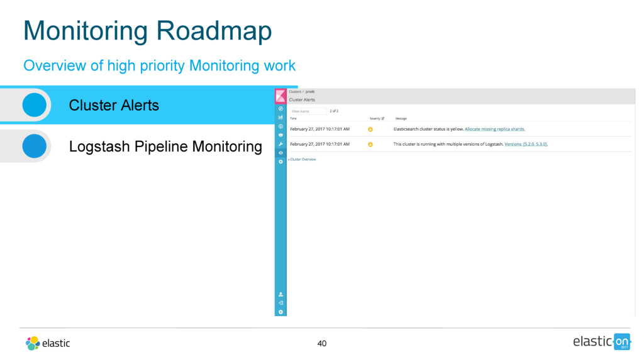Viewport: 644px width, 362px height.
Task: Click the '2 of 2' alerts count
Action: click(334, 111)
